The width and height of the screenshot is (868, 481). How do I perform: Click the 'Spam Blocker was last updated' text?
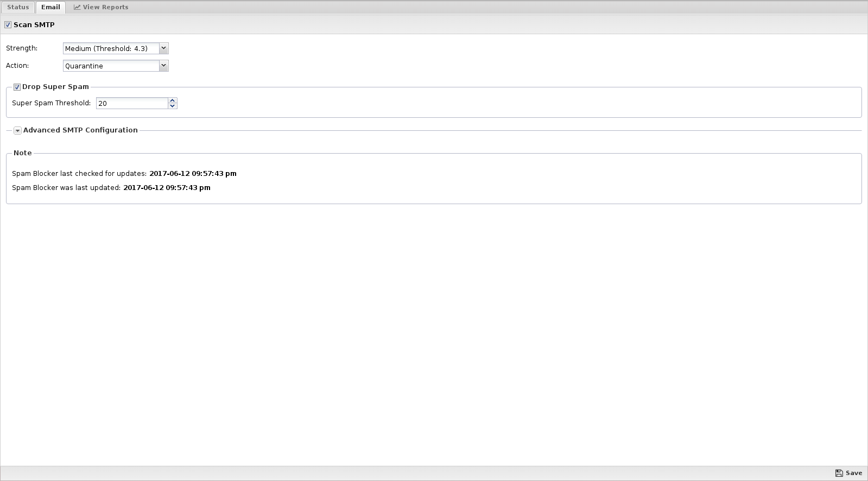pos(66,188)
